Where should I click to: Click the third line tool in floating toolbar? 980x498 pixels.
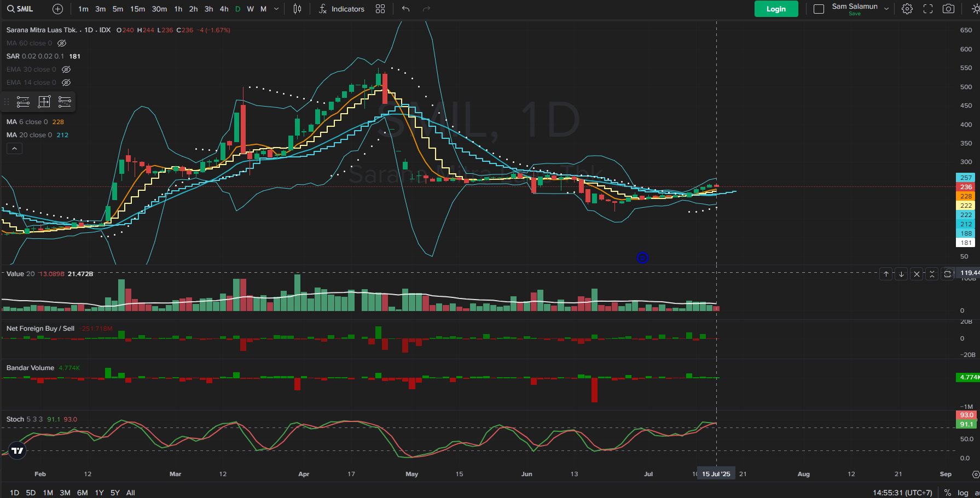[65, 102]
